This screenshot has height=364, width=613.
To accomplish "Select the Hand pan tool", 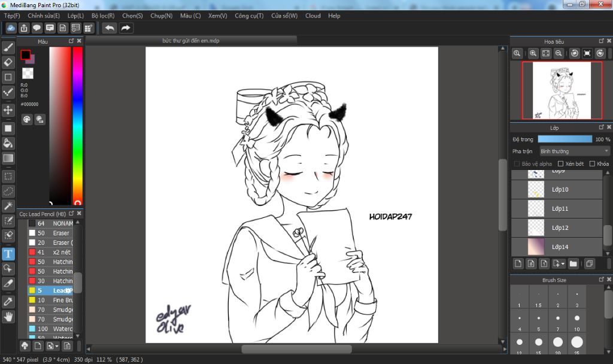I will tap(8, 316).
